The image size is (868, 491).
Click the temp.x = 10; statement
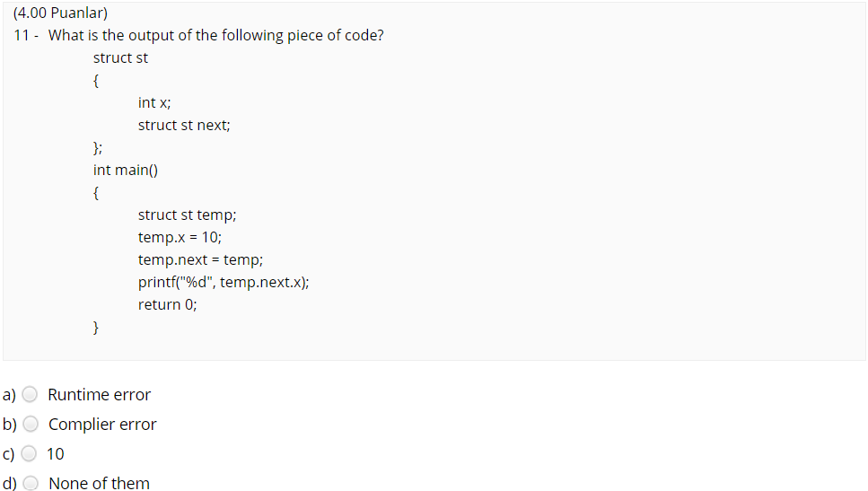pos(180,238)
